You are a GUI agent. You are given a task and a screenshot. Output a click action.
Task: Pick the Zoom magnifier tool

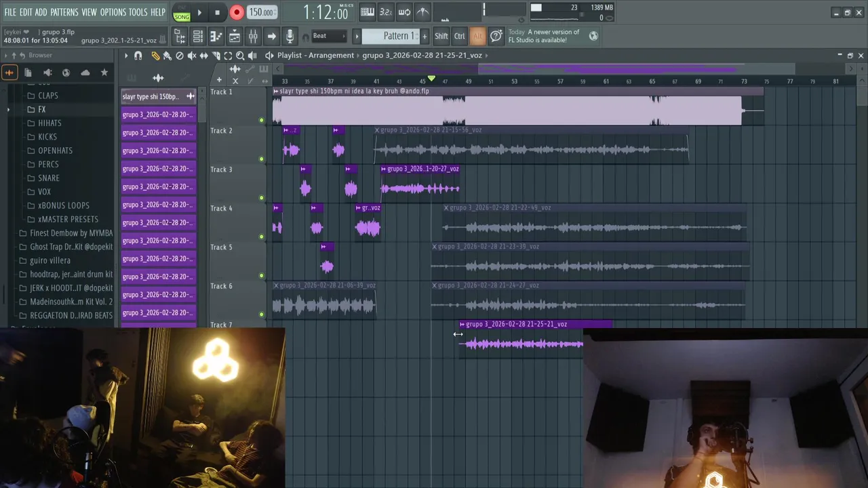pyautogui.click(x=240, y=56)
